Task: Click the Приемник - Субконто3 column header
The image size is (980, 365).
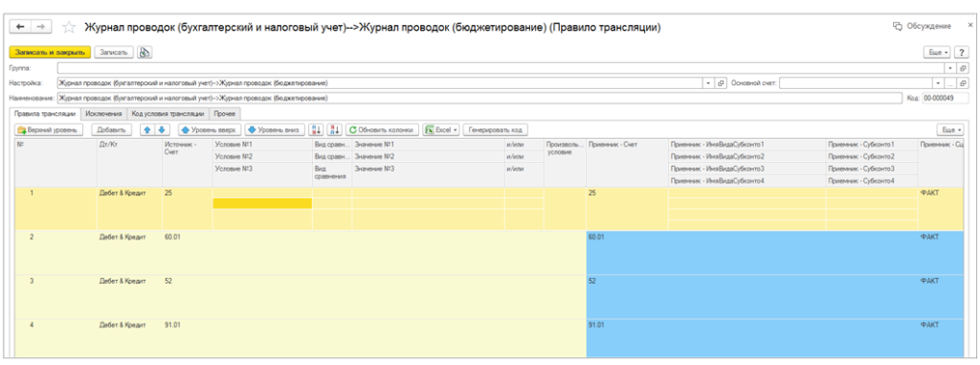Action: point(871,169)
